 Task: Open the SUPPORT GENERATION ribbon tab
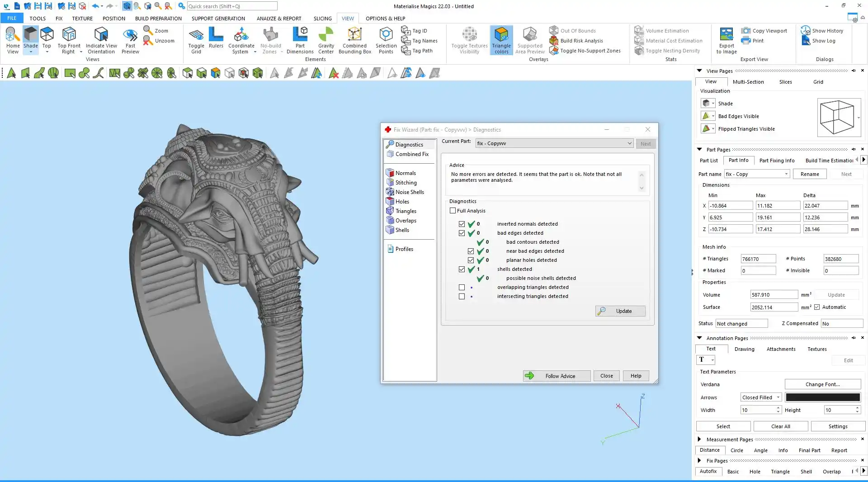click(218, 19)
